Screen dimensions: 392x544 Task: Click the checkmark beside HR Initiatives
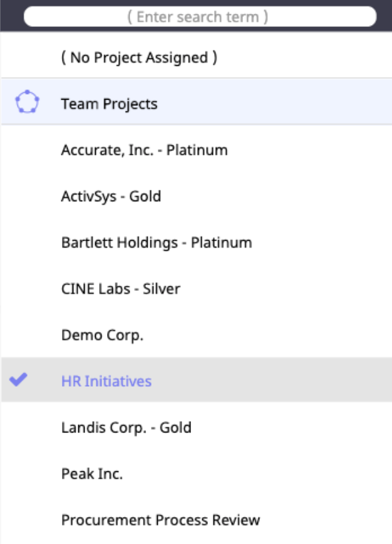point(19,380)
